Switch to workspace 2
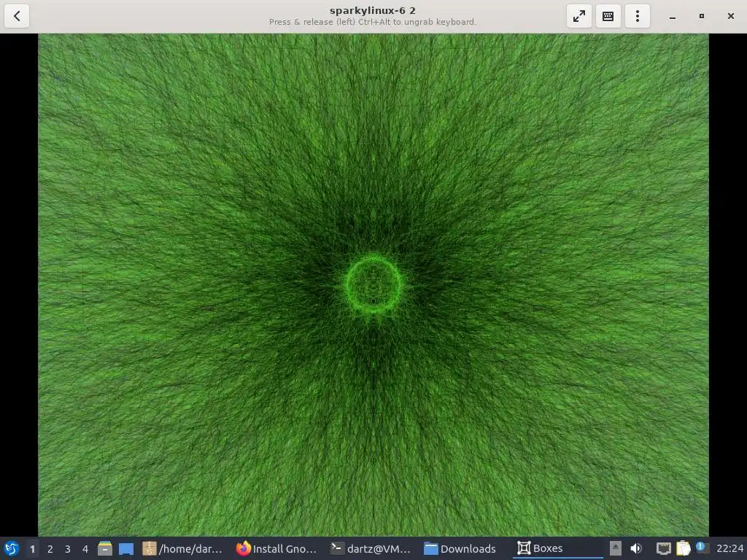Screen dimensions: 747x560 click(x=50, y=549)
